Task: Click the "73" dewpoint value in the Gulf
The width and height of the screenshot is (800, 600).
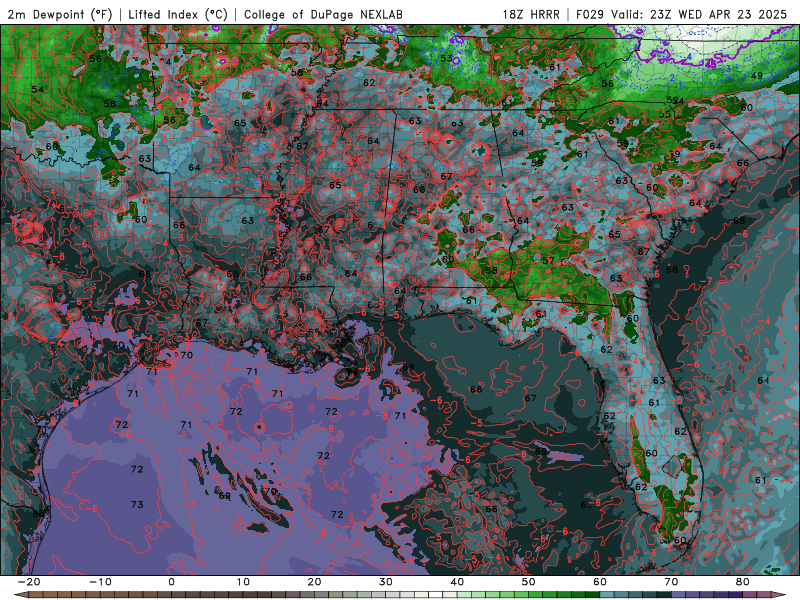Action: pos(137,504)
